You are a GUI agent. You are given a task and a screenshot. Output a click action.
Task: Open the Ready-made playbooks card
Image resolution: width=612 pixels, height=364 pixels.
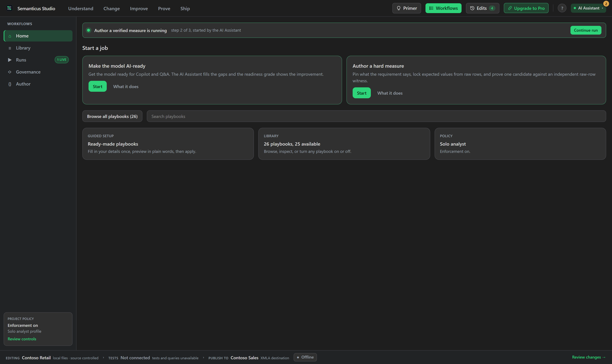click(x=168, y=144)
